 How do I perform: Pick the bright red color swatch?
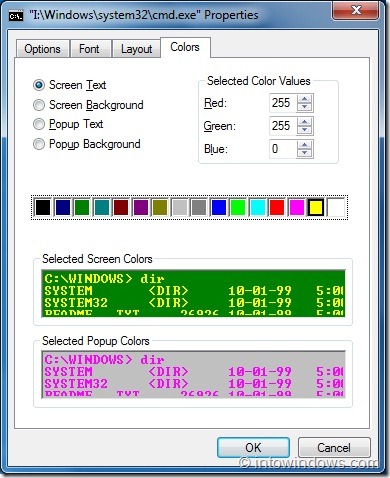[x=277, y=207]
